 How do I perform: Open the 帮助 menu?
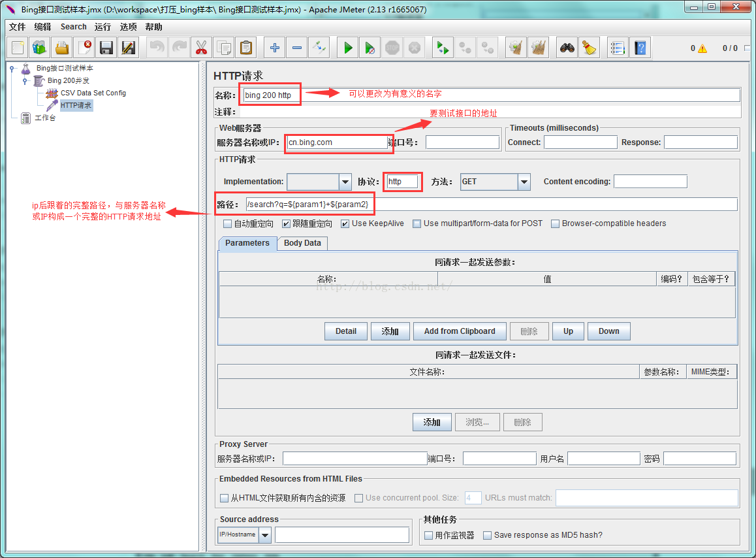tap(154, 27)
